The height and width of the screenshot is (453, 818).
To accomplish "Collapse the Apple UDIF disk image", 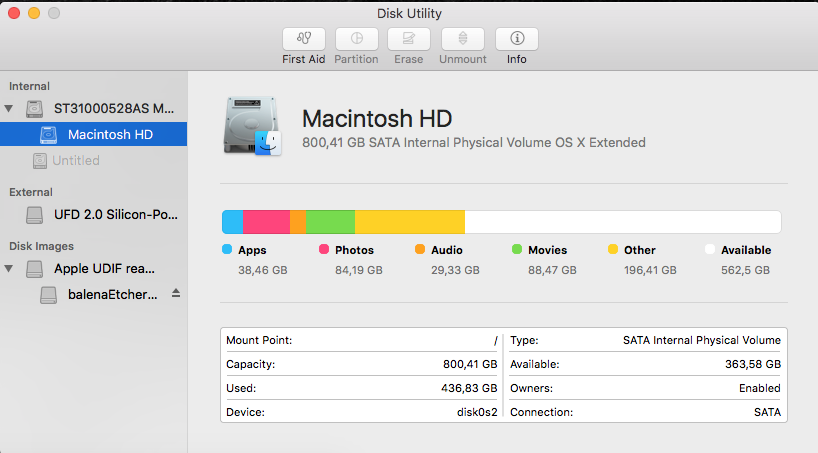I will point(10,269).
